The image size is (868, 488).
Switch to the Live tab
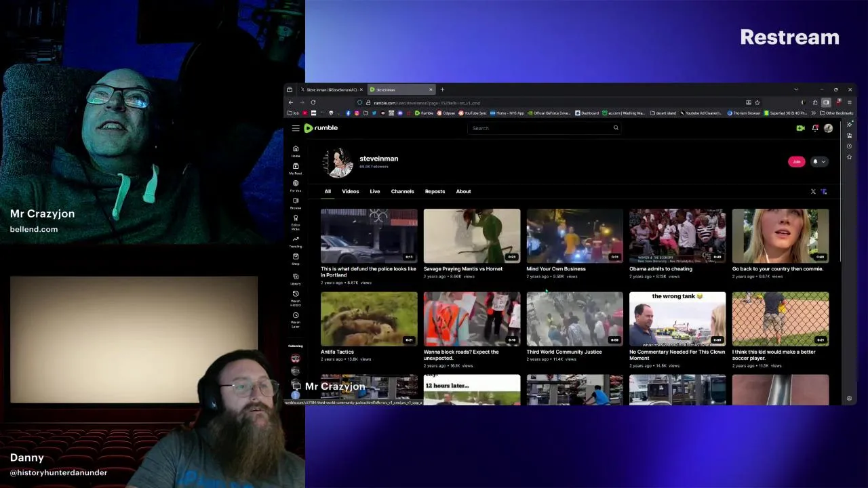pyautogui.click(x=375, y=192)
